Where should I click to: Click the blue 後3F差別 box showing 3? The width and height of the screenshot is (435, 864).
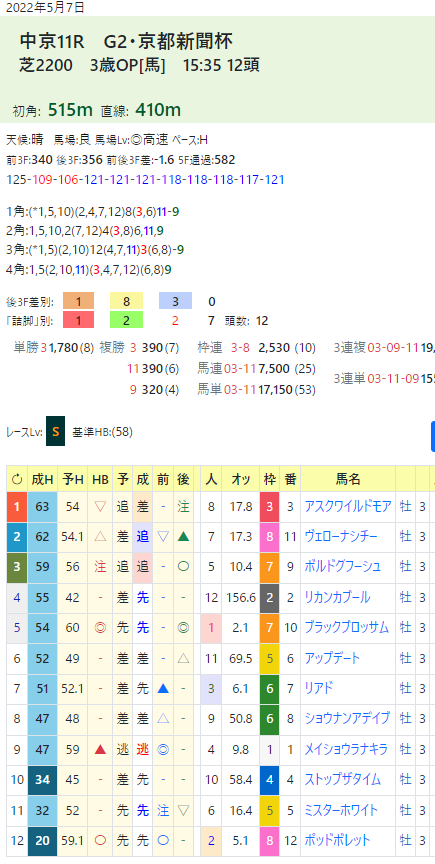pyautogui.click(x=175, y=301)
